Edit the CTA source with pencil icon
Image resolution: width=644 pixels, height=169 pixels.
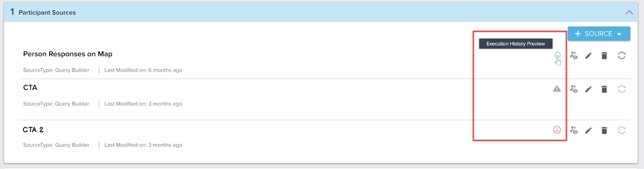click(x=588, y=89)
